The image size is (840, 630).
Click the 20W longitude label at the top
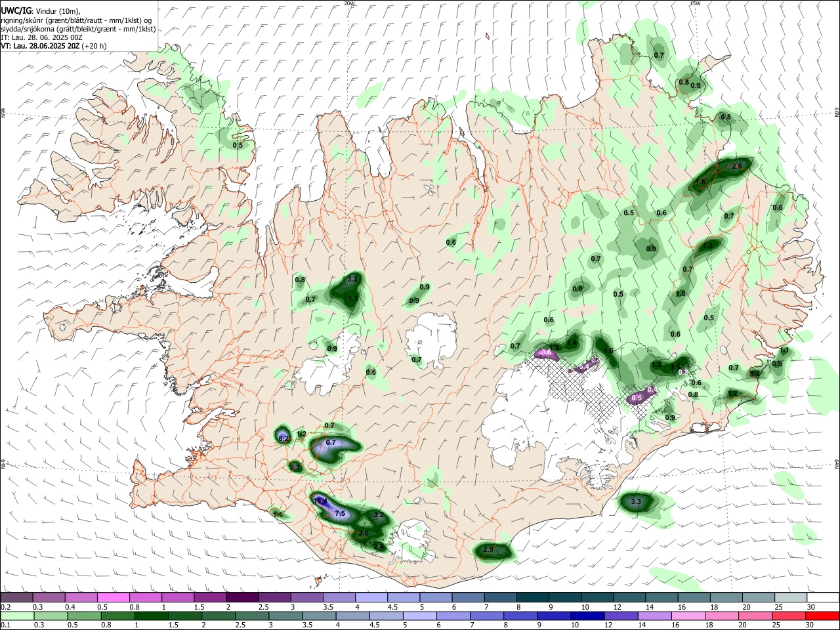click(x=349, y=3)
